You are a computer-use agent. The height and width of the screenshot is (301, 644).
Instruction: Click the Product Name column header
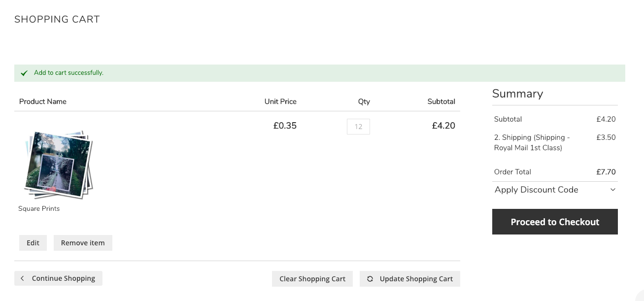(43, 101)
